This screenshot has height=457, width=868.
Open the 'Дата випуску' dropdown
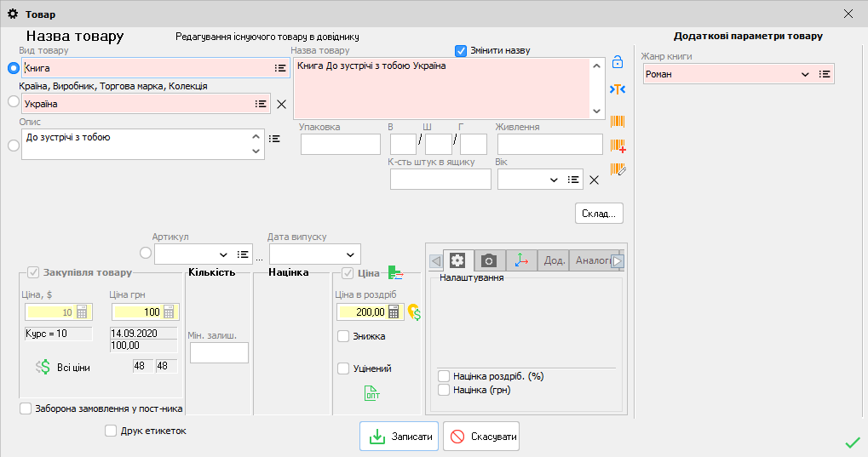(350, 254)
